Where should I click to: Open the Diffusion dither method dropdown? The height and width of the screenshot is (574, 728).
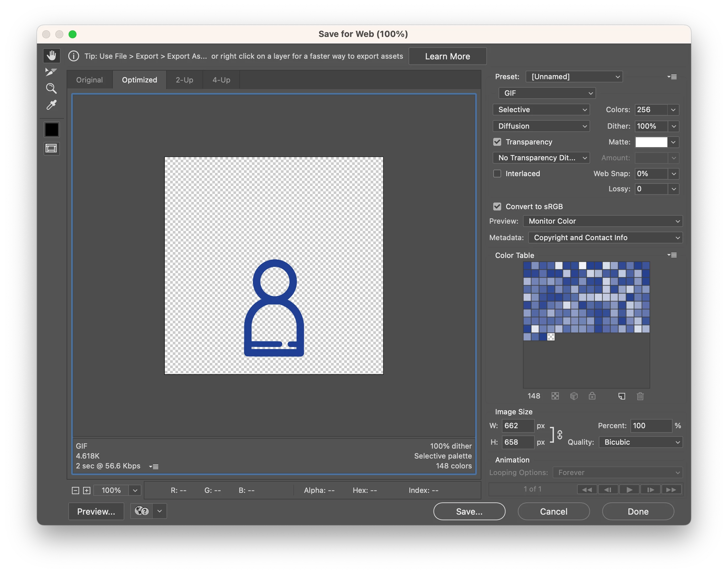pyautogui.click(x=541, y=126)
